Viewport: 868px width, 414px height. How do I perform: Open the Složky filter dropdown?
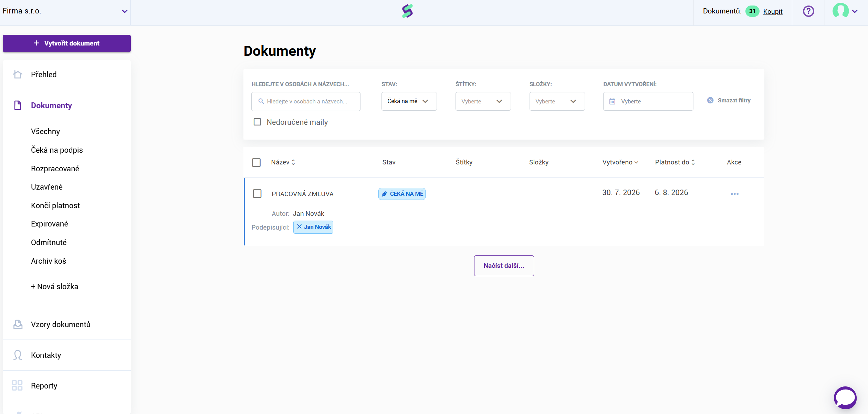(557, 101)
